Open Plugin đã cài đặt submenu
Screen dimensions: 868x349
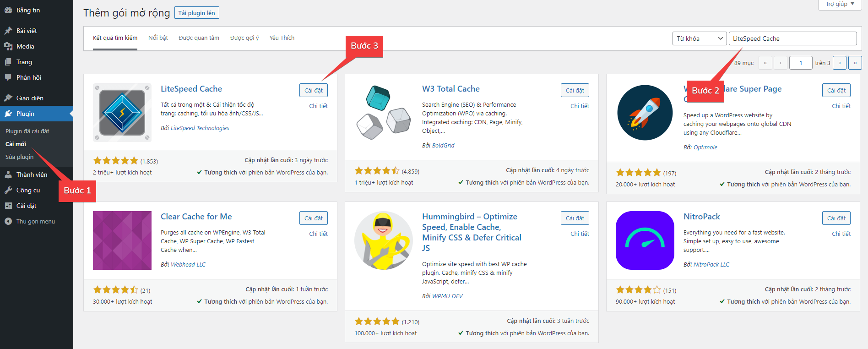click(27, 131)
